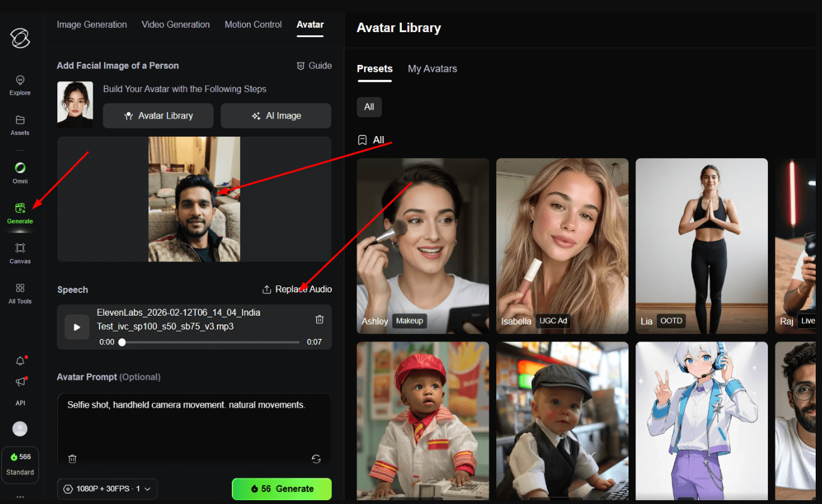Select the Omni tool in sidebar
Image resolution: width=822 pixels, height=504 pixels.
[x=20, y=173]
